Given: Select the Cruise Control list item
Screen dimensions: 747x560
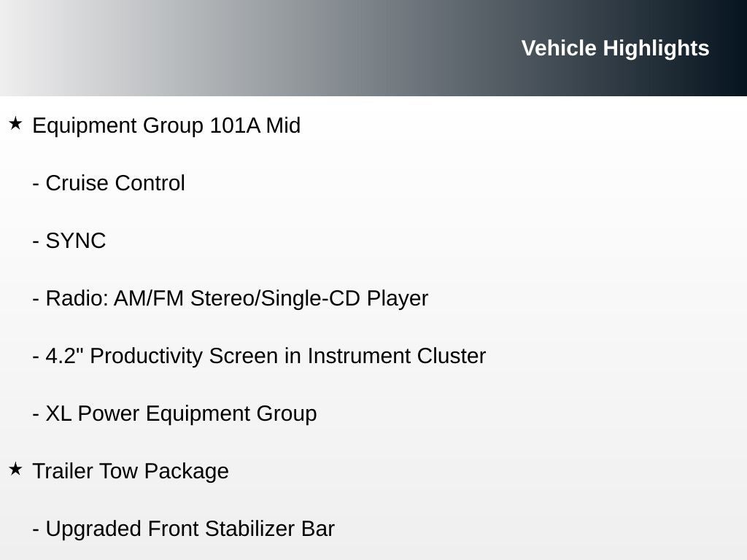Looking at the screenshot, I should pyautogui.click(x=109, y=183).
